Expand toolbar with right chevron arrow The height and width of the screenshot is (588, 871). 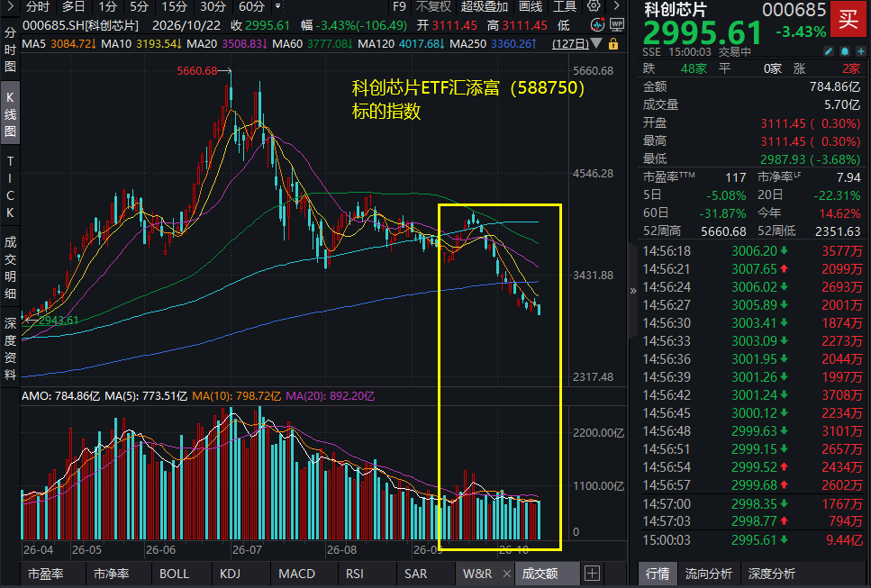click(x=616, y=6)
